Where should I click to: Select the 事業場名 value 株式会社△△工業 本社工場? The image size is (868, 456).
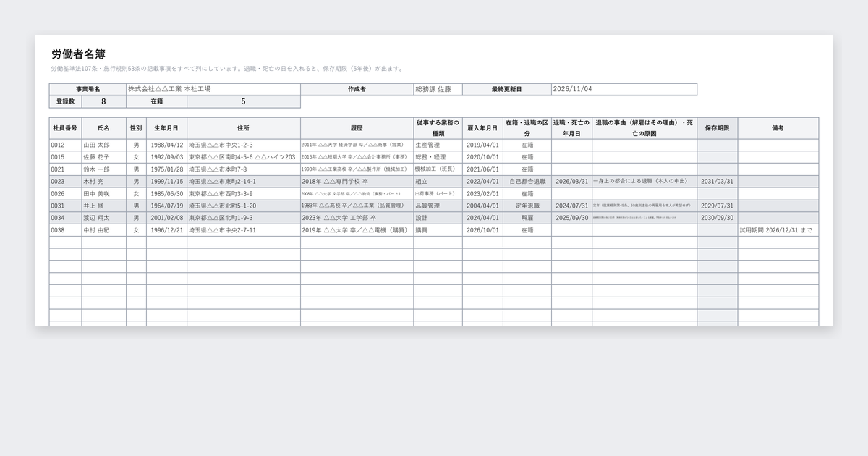tap(213, 89)
